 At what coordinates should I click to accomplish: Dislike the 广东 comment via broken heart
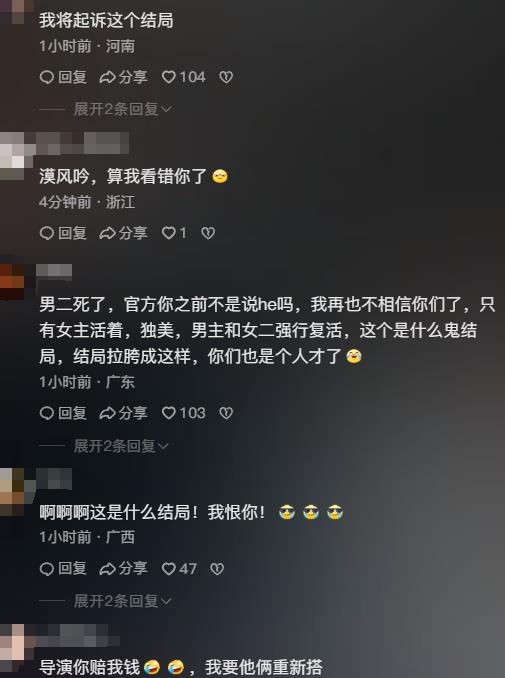click(226, 413)
